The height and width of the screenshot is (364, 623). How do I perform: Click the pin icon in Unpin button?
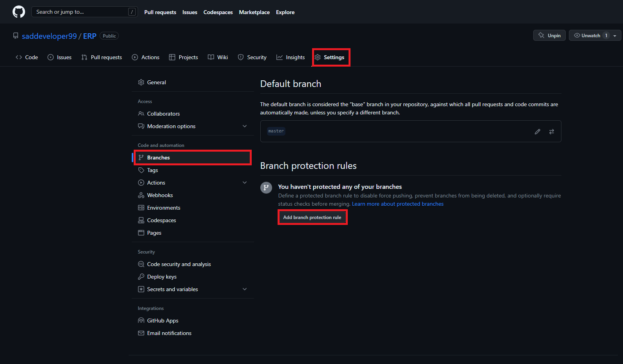pos(541,35)
